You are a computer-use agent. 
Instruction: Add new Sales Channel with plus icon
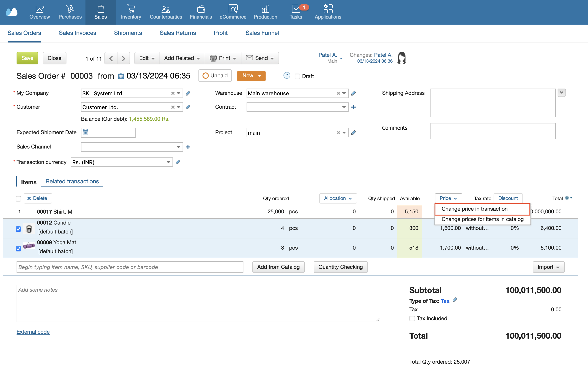point(188,147)
